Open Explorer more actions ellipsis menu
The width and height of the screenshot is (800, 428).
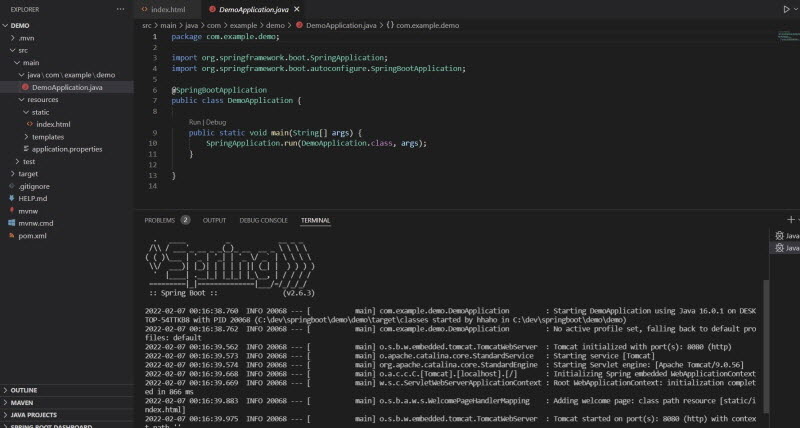[120, 9]
